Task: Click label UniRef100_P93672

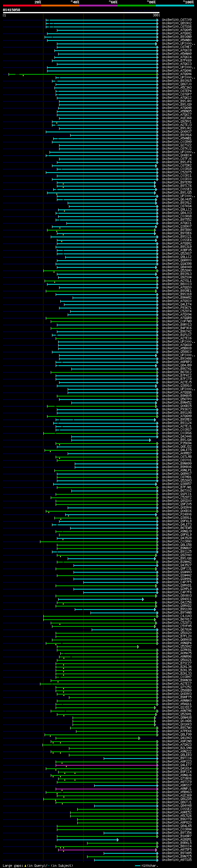Action: coord(177,410)
